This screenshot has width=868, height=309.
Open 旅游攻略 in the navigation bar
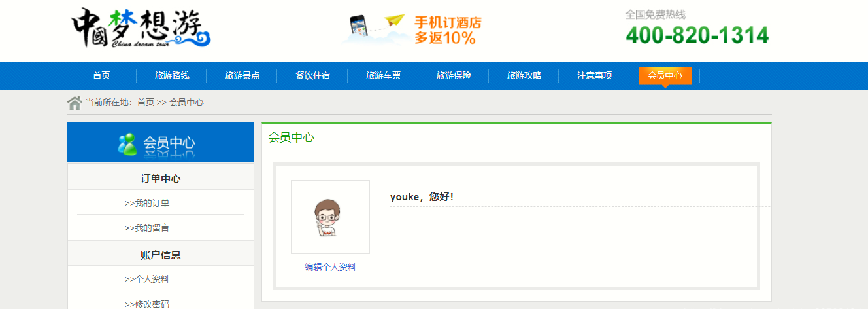coord(524,76)
